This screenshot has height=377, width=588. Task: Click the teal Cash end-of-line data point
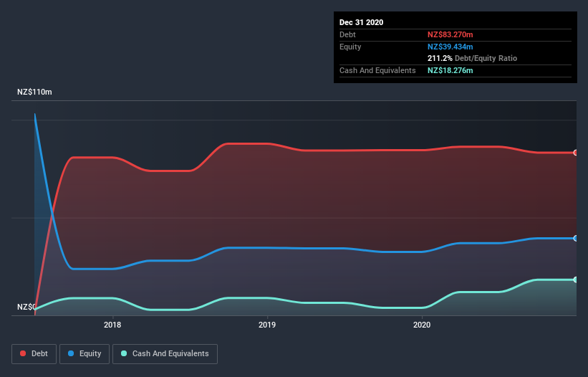(575, 280)
